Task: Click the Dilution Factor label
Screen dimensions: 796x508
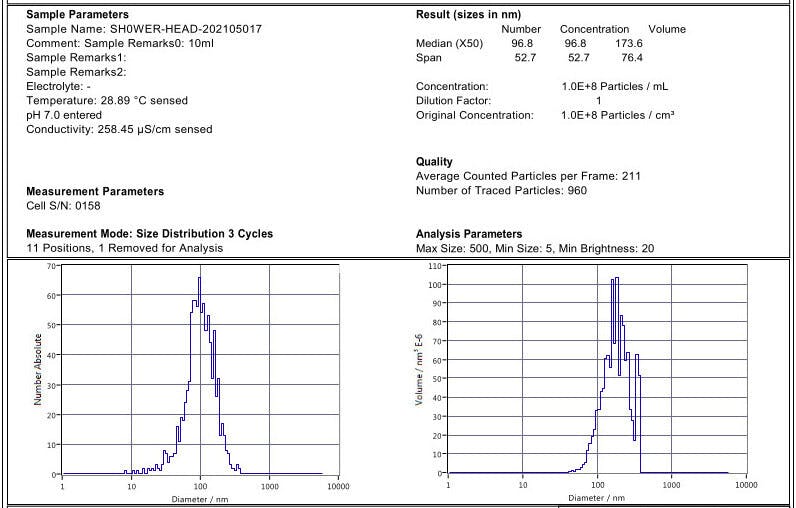Action: pos(453,101)
